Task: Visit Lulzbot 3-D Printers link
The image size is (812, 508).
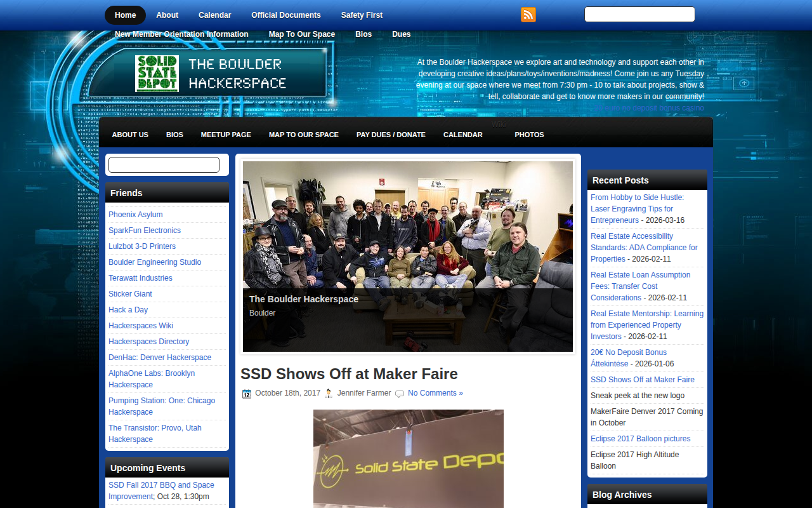Action: point(142,246)
